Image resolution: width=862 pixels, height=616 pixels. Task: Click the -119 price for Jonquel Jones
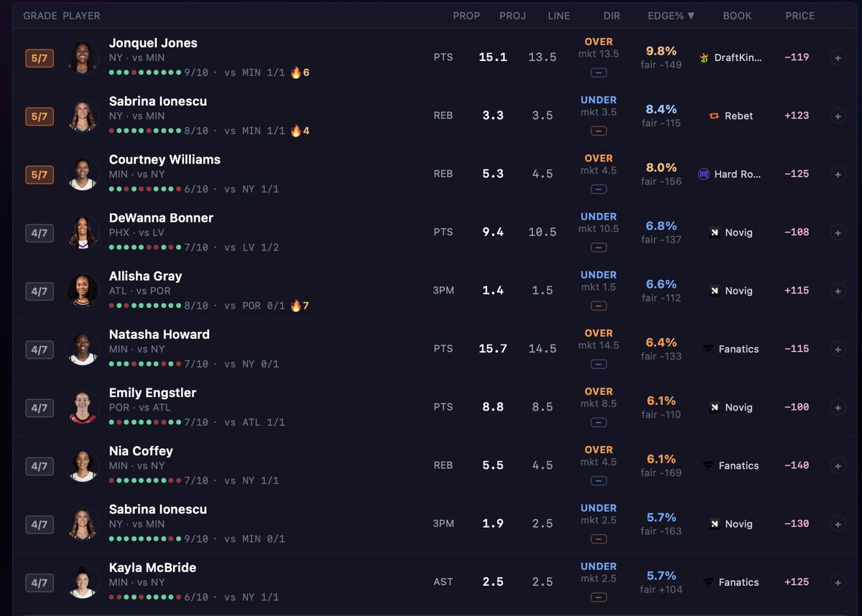click(x=797, y=57)
